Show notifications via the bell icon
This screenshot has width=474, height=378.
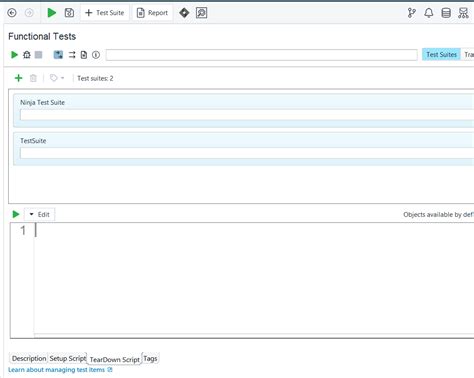point(429,13)
